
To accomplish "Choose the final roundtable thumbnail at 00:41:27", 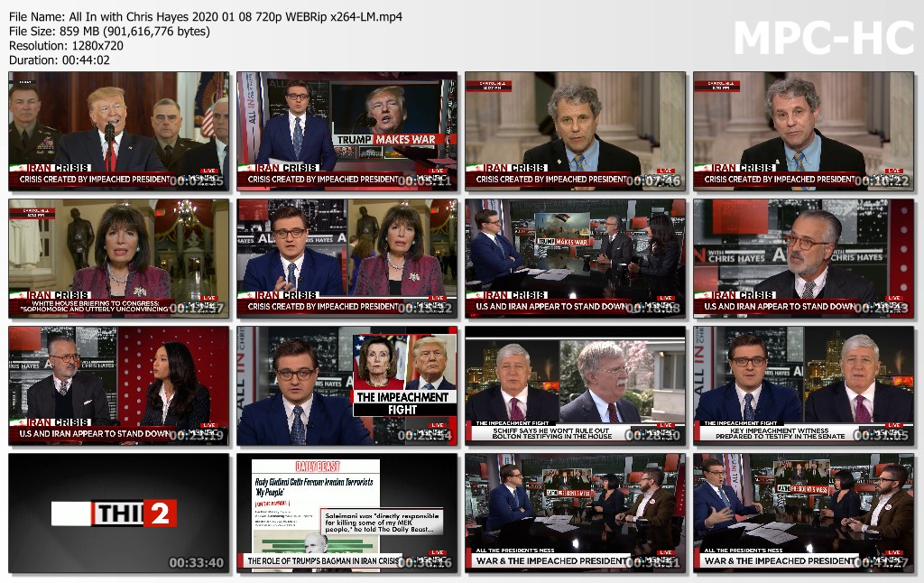I will (803, 513).
